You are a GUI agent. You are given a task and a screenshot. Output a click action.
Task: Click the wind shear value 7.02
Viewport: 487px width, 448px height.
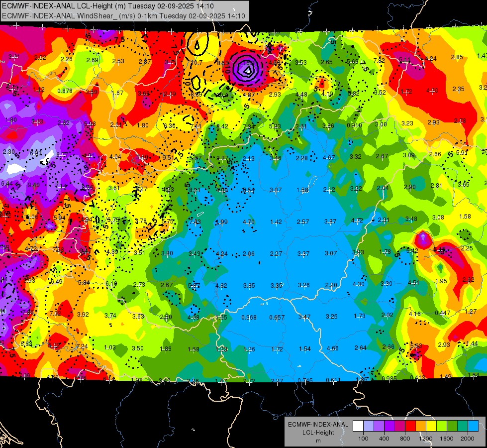pos(55,314)
